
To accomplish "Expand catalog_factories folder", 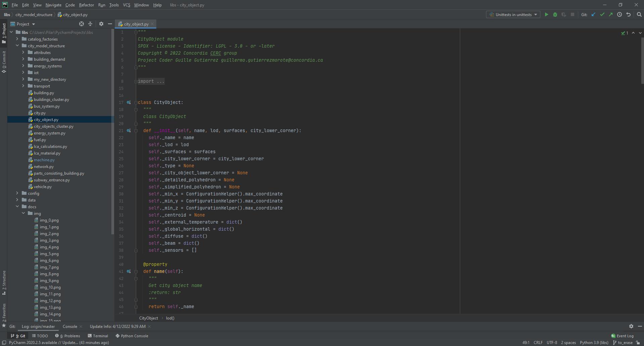I will click(x=17, y=39).
